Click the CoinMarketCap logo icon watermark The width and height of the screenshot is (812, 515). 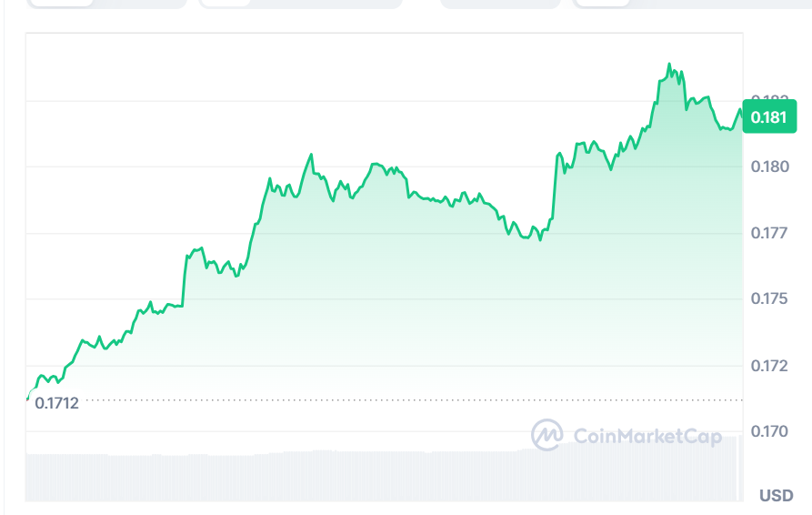(546, 435)
